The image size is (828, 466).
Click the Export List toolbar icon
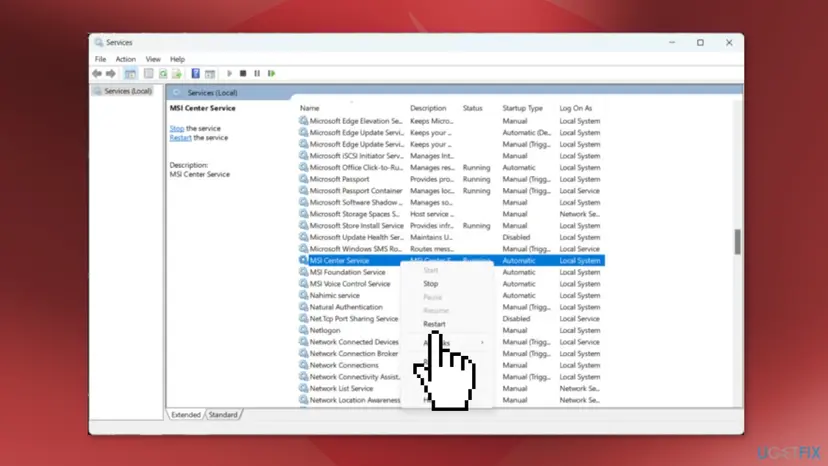pos(176,73)
